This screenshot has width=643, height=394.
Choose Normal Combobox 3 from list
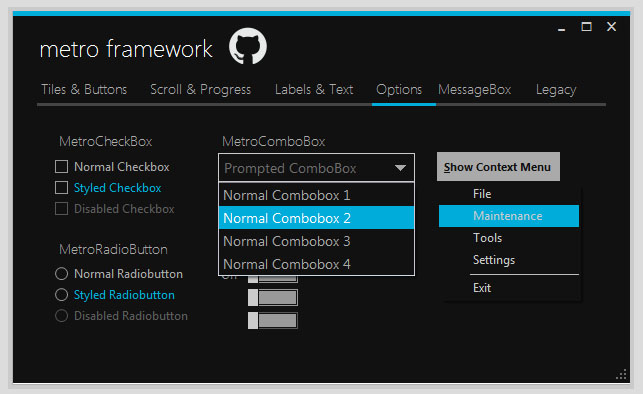[316, 241]
